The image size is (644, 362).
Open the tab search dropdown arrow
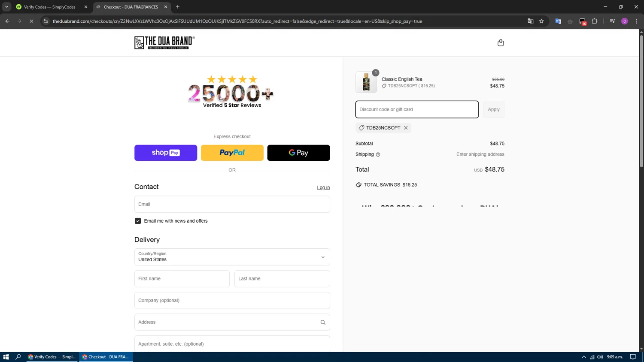click(x=6, y=7)
